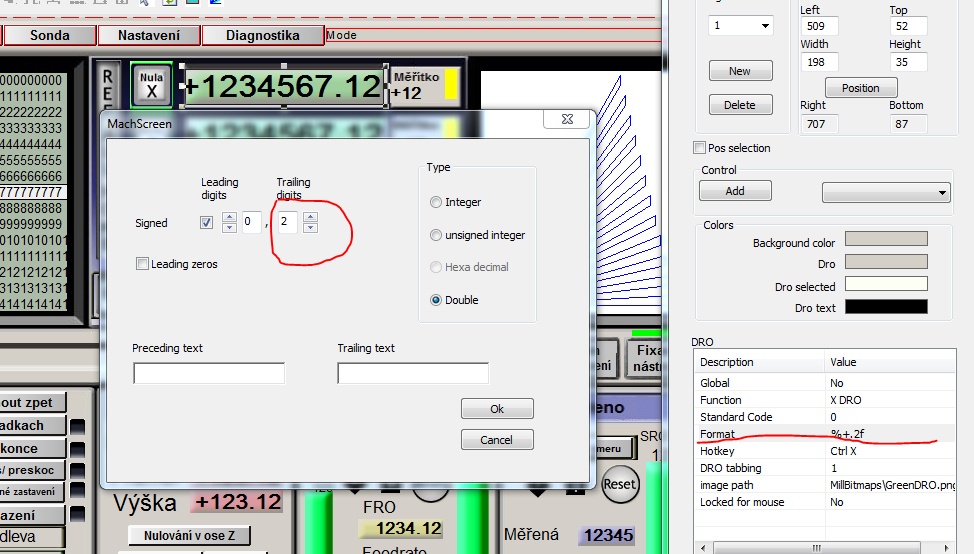
Task: Tick the Pos selection checkbox
Action: pyautogui.click(x=700, y=148)
